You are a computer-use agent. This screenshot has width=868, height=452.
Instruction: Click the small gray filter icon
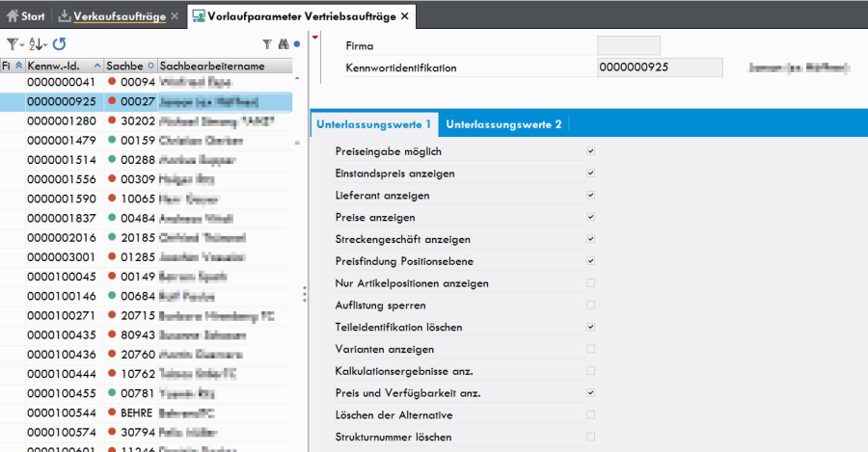[267, 44]
